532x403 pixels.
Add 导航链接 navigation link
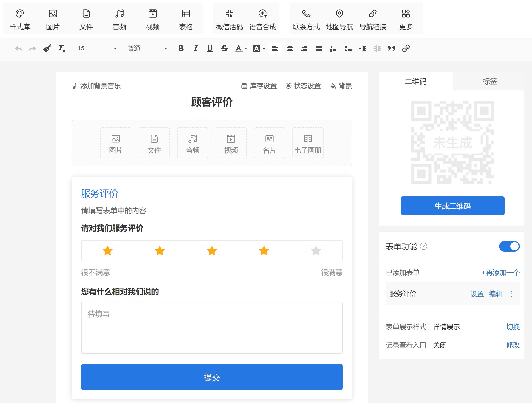[373, 19]
